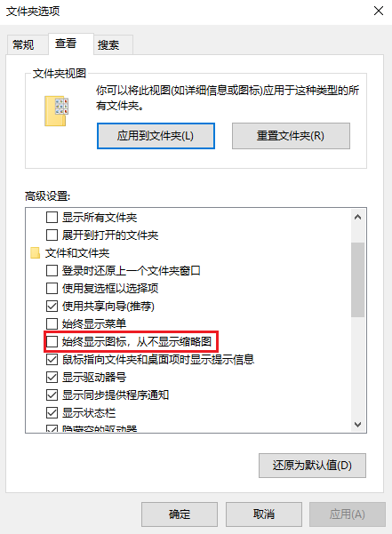Click the folder view icon
The width and height of the screenshot is (392, 534).
57,111
